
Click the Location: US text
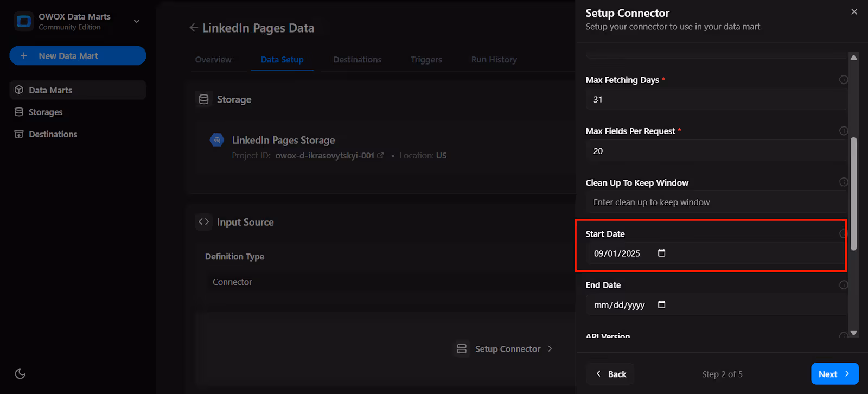click(423, 156)
